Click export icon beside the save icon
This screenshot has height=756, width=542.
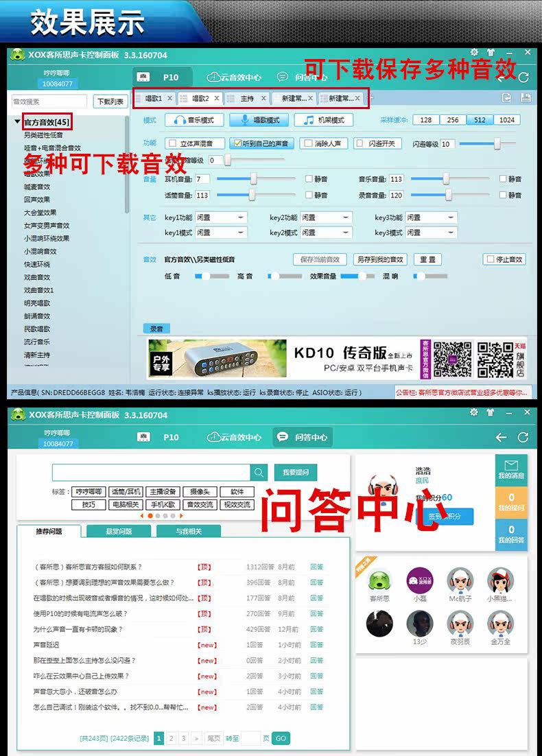pos(506,98)
